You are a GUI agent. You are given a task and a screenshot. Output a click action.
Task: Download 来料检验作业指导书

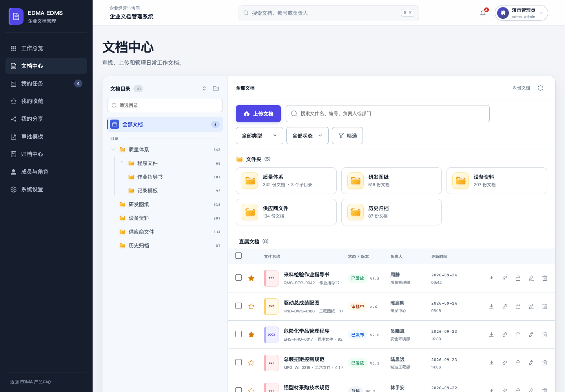[491, 278]
